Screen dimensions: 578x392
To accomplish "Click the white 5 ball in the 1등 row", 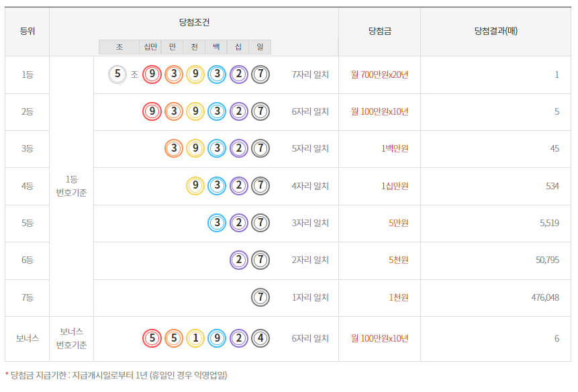I will point(117,75).
